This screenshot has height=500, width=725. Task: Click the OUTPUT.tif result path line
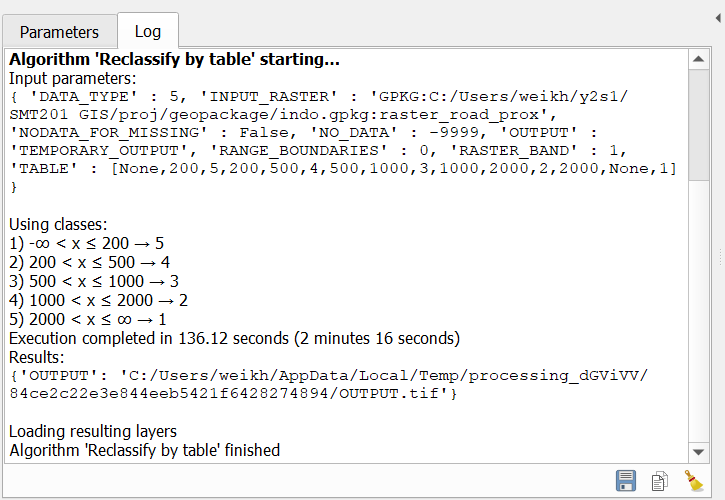coord(233,393)
